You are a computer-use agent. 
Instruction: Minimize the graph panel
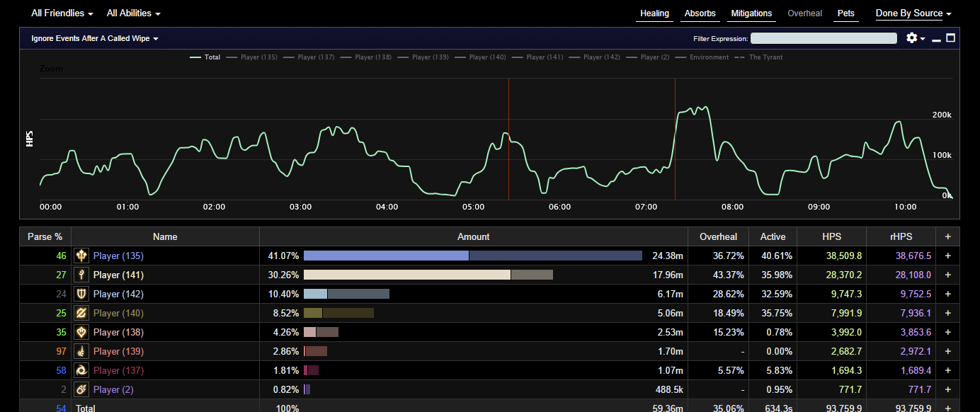tap(936, 39)
